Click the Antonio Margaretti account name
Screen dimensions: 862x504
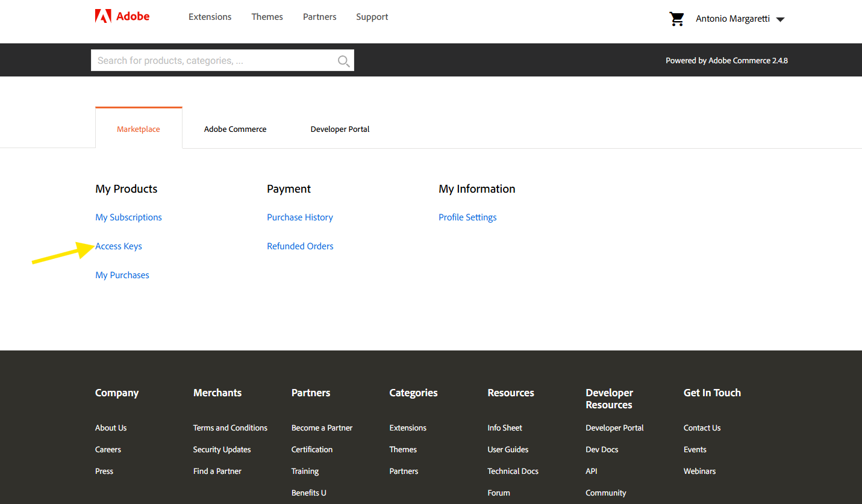[732, 19]
